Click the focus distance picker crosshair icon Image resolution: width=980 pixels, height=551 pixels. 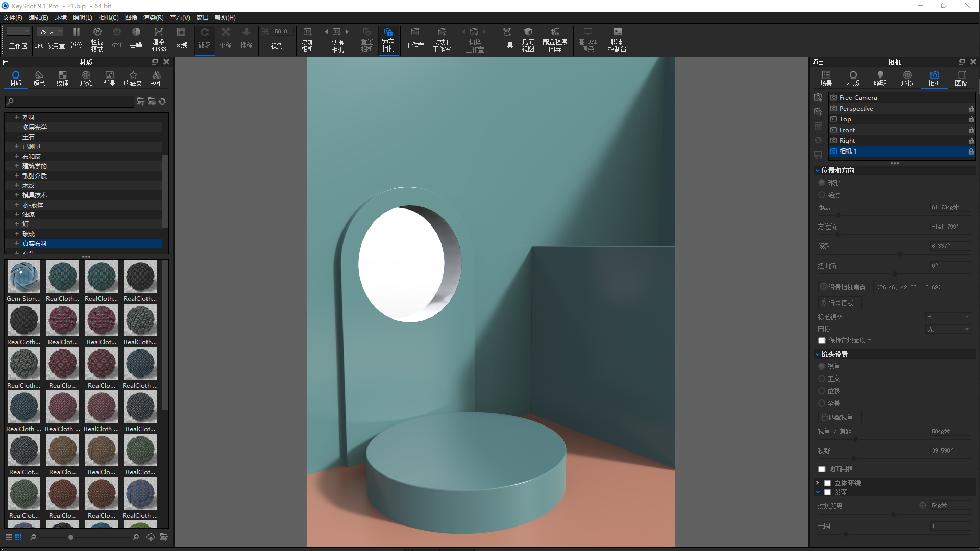click(x=923, y=505)
